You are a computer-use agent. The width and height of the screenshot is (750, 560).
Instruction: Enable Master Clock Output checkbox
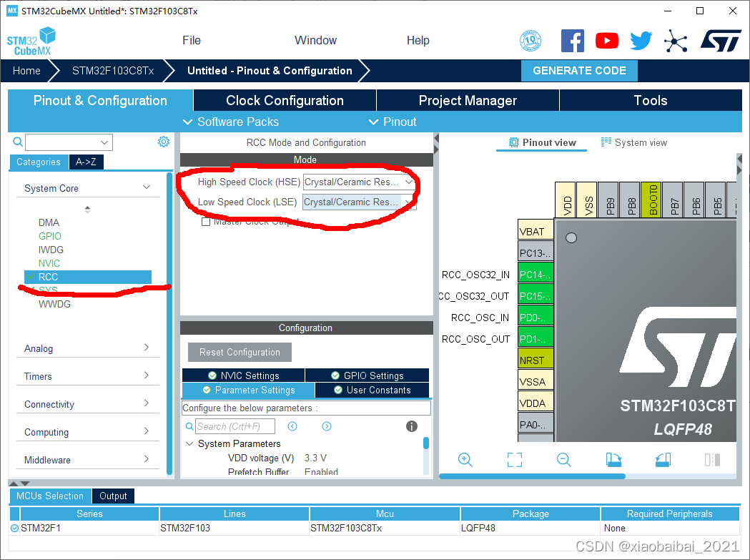(206, 222)
